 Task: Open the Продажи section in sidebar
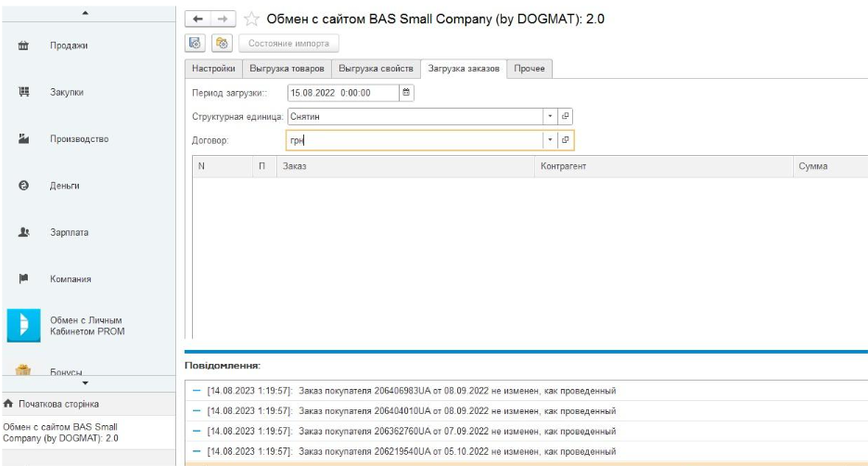[x=69, y=45]
